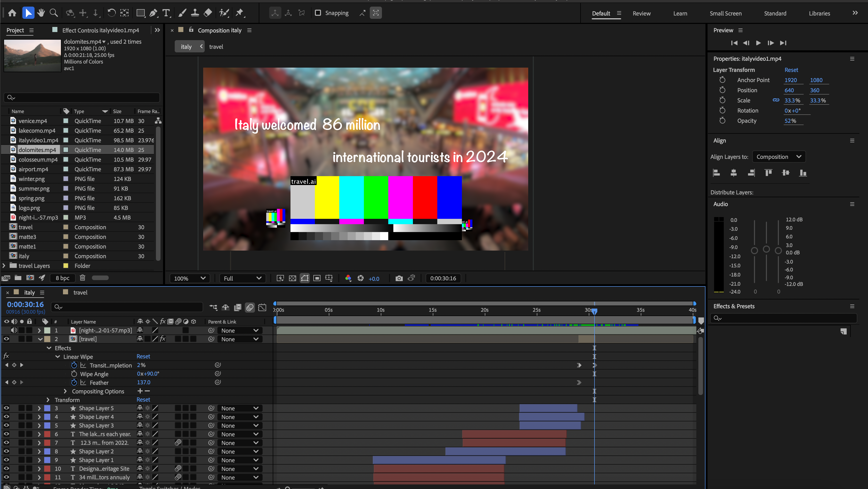Select the Pen tool in toolbar
The height and width of the screenshot is (489, 868).
click(153, 13)
